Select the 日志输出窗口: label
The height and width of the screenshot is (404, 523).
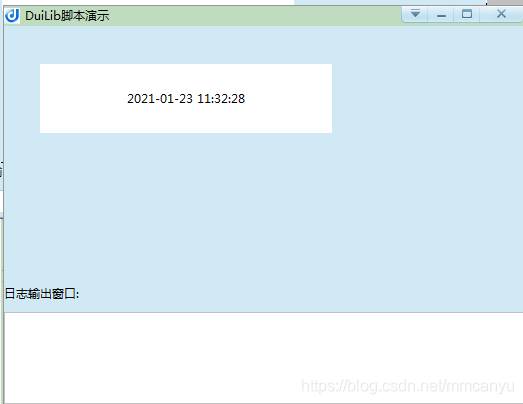tap(42, 294)
